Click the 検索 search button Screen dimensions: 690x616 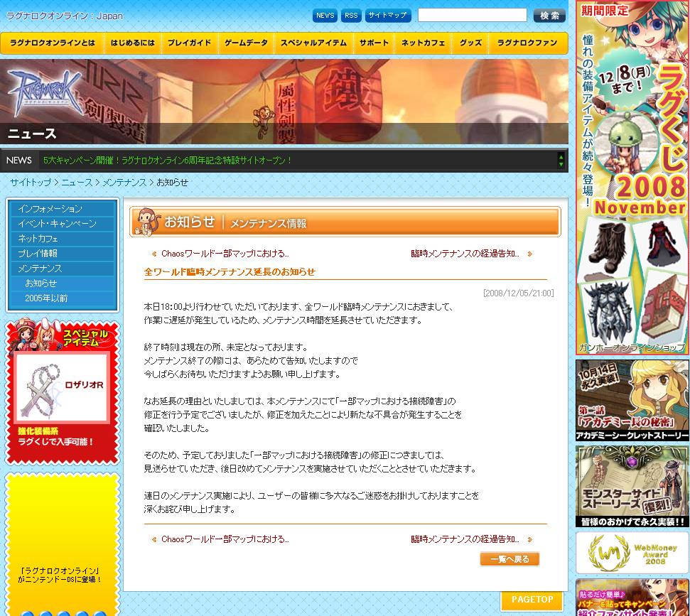tap(549, 16)
